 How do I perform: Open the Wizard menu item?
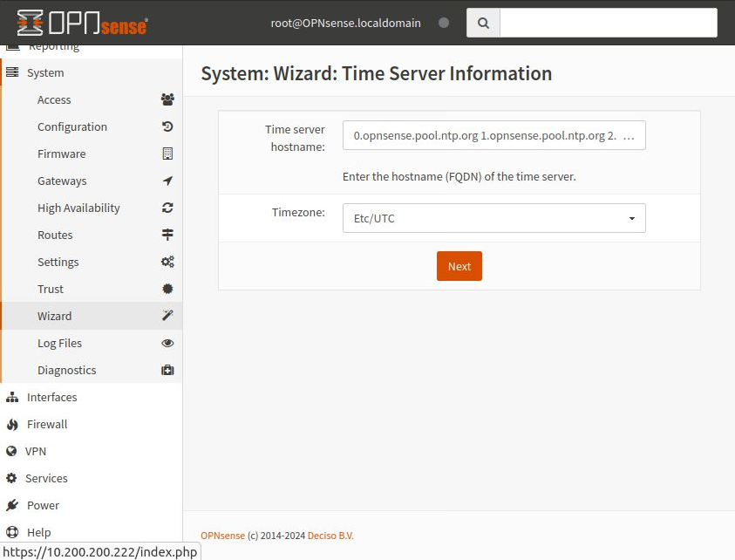54,316
